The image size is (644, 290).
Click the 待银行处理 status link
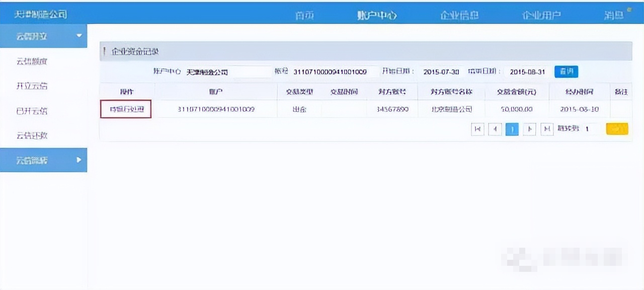[x=127, y=109]
